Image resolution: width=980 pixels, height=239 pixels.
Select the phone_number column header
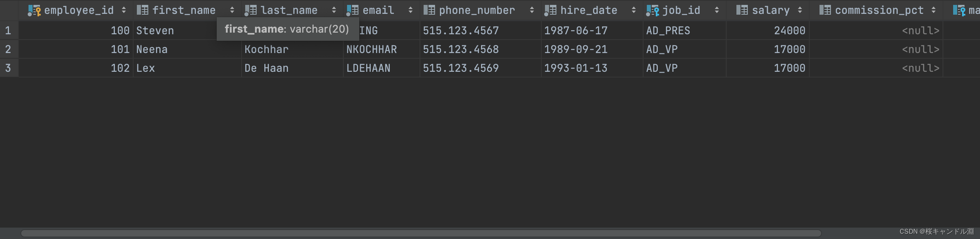(x=477, y=10)
